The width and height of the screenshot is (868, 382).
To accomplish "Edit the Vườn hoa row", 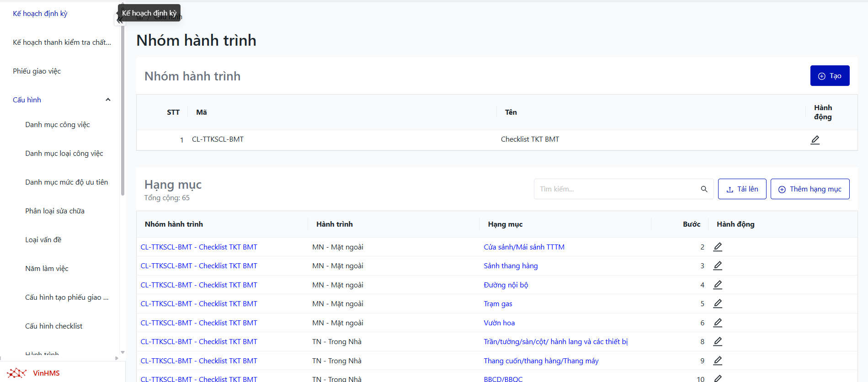I will 718,323.
